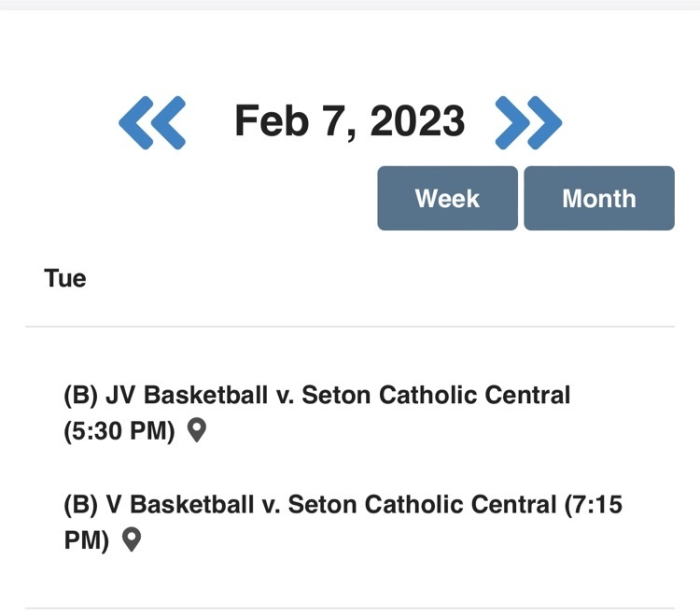Click 'Seton Catholic Central' in V game row

pyautogui.click(x=422, y=504)
